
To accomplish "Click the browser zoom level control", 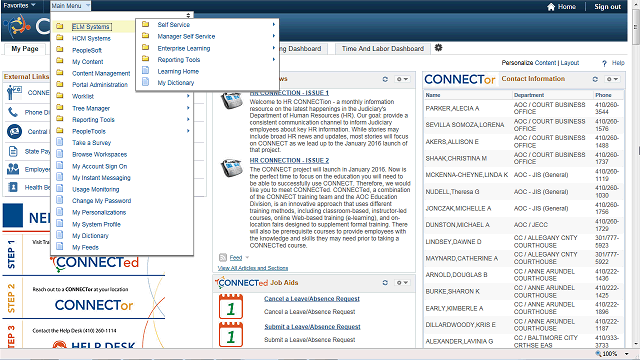I will (612, 354).
